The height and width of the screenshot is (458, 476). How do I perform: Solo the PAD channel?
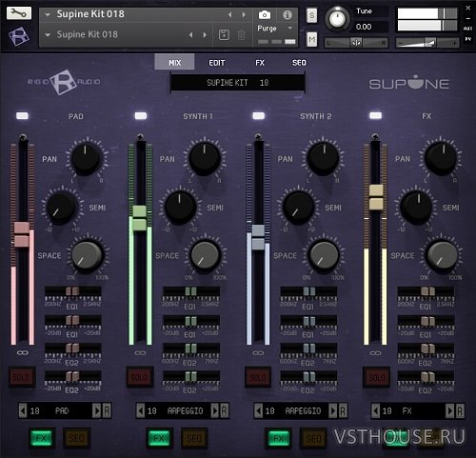22,377
